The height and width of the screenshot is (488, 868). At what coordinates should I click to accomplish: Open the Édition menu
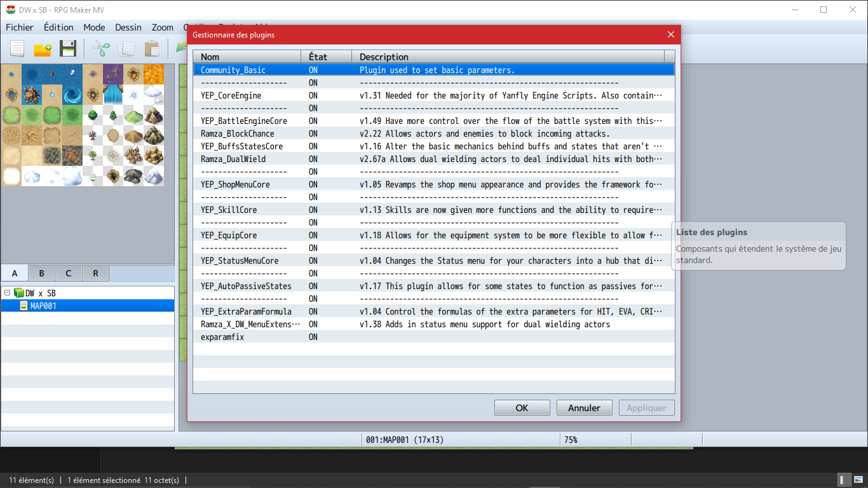click(58, 27)
